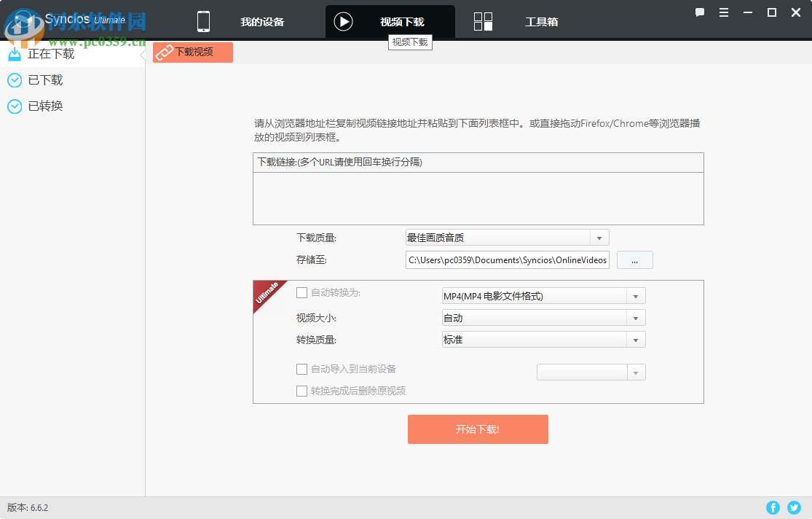
Task: Select the phone icon on 我的设备 tab
Action: [x=203, y=20]
